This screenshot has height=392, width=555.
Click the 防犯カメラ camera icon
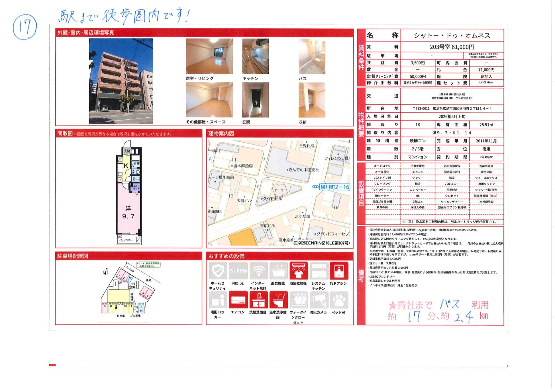(x=319, y=300)
